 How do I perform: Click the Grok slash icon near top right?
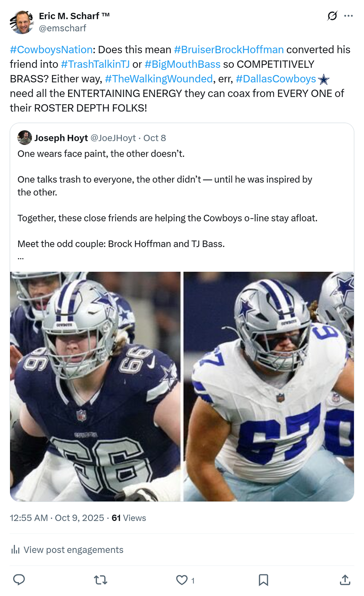coord(332,16)
